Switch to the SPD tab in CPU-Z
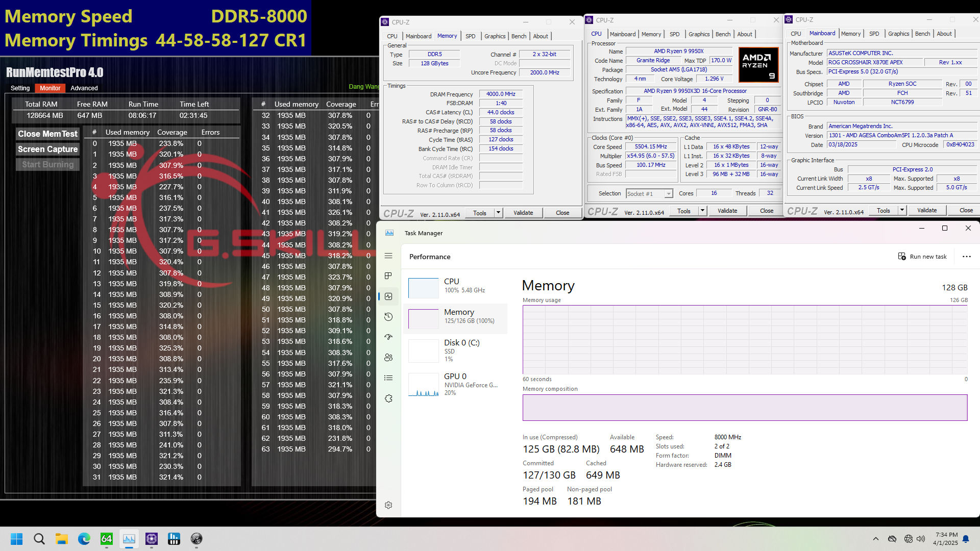 (x=471, y=36)
